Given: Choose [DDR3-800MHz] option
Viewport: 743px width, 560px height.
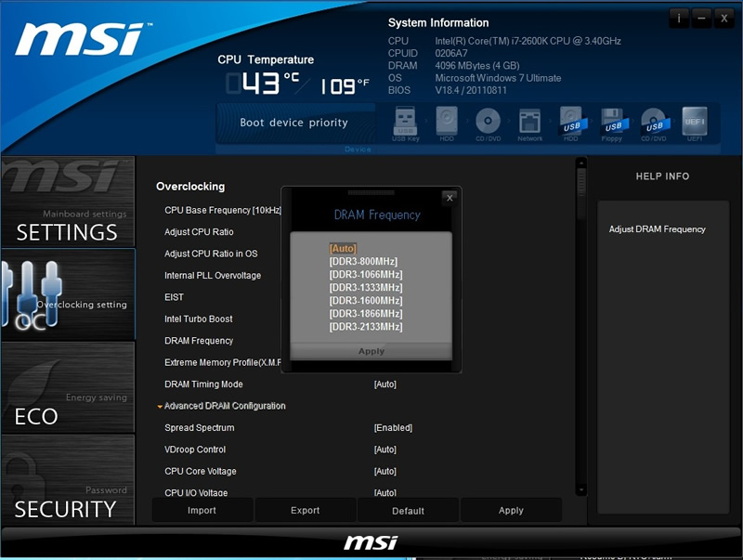Looking at the screenshot, I should click(x=363, y=262).
